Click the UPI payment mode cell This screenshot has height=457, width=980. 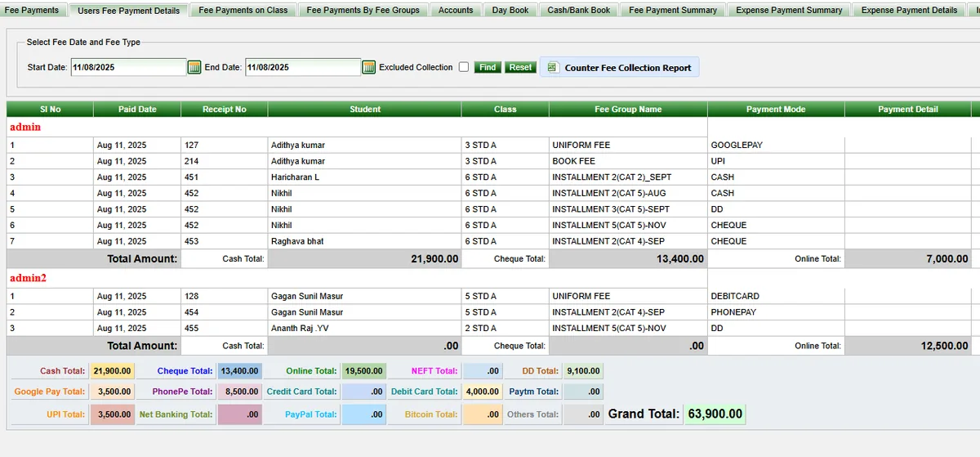[x=776, y=161]
